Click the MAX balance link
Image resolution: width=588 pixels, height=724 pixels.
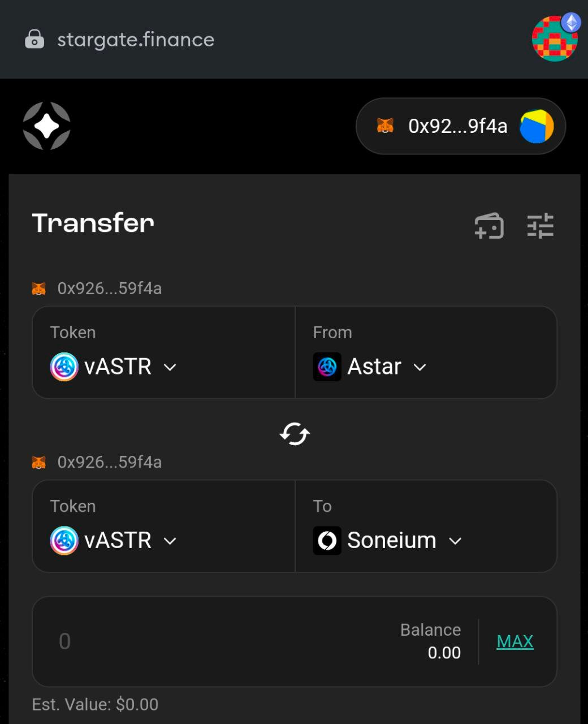[x=515, y=641]
